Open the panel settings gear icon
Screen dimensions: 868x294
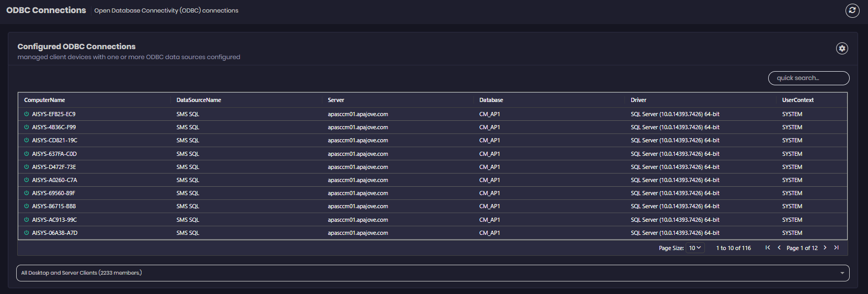[841, 49]
